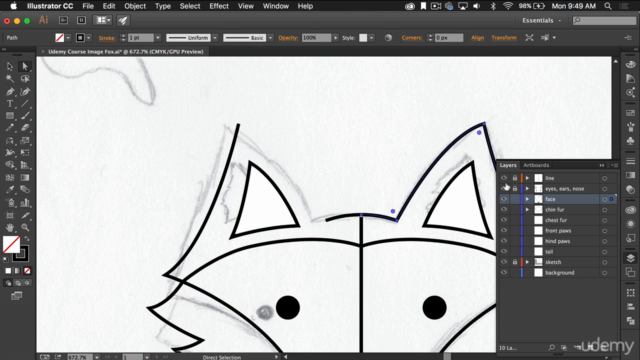Open the stroke weight dropdown
The width and height of the screenshot is (640, 360).
158,38
